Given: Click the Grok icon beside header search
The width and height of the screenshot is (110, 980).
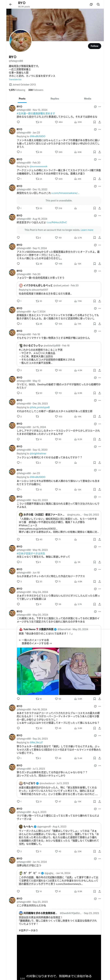Looking at the screenshot, I should (x=91, y=4).
